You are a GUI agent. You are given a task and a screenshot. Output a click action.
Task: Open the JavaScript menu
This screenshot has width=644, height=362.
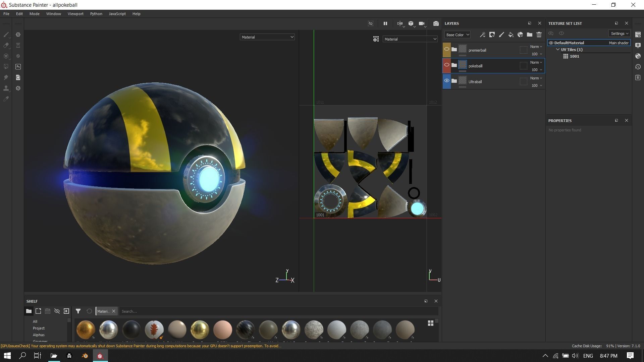point(117,14)
